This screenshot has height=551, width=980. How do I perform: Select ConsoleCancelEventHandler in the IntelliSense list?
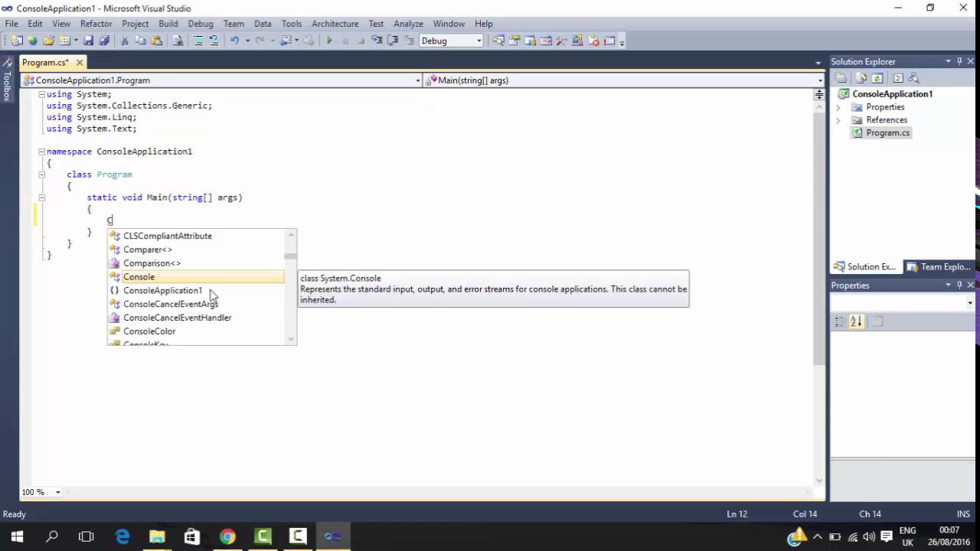(x=196, y=318)
